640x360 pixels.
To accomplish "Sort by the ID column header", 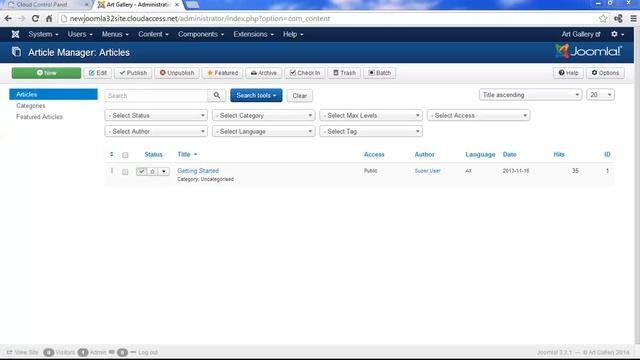I will 607,154.
